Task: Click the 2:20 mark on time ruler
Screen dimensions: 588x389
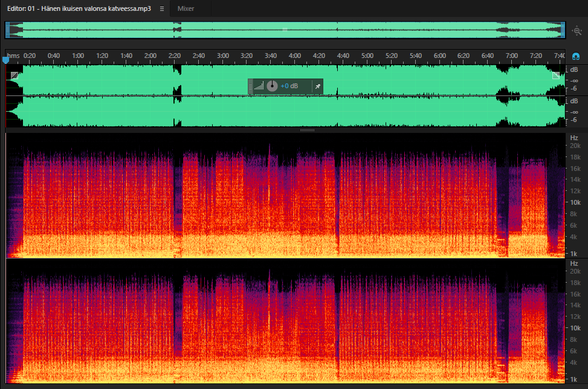Action: 175,56
